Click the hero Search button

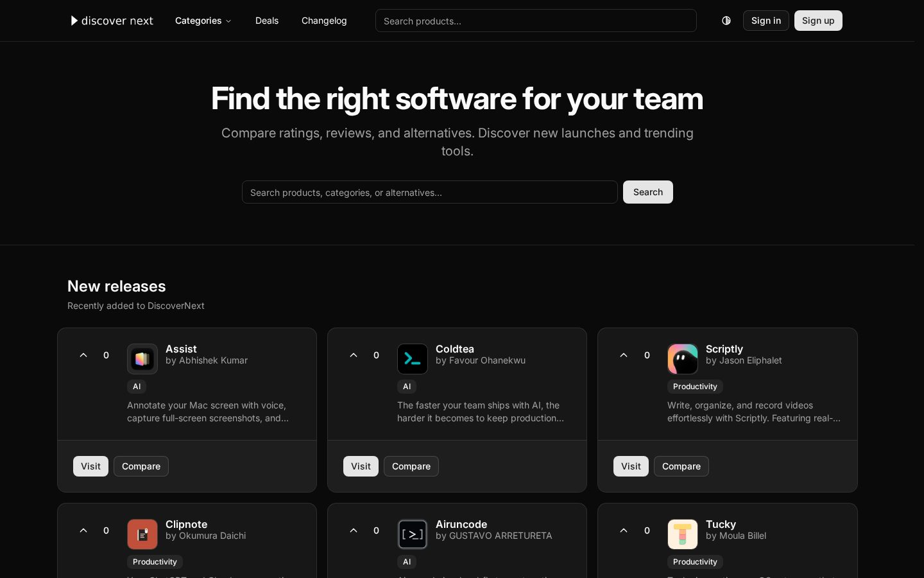648,192
